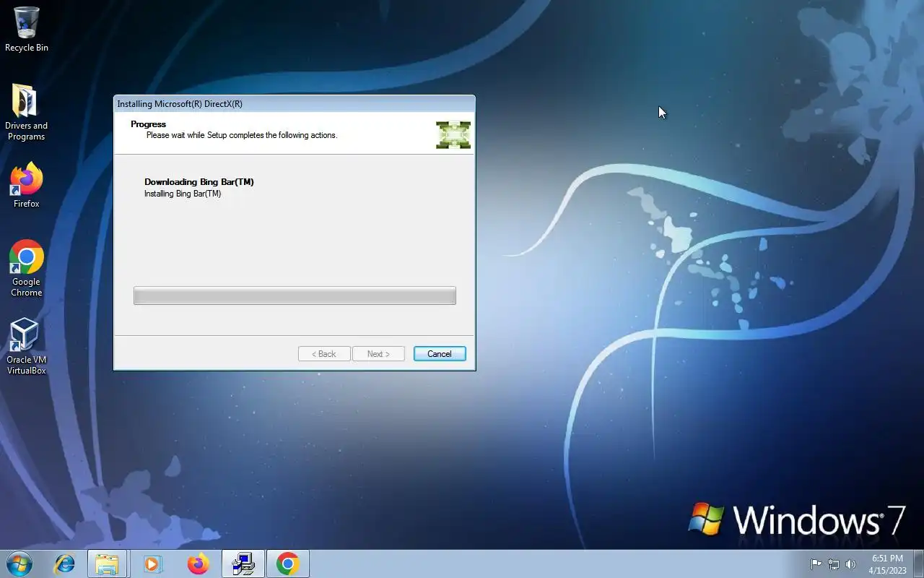
Task: Click the installation progress bar
Action: click(295, 296)
